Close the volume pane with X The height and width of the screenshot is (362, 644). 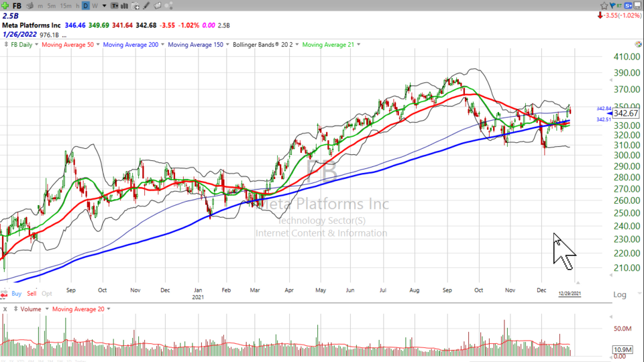(x=5, y=309)
